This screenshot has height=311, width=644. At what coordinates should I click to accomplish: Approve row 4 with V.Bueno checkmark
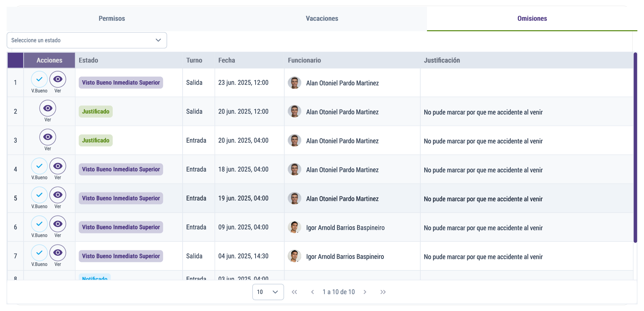(39, 166)
